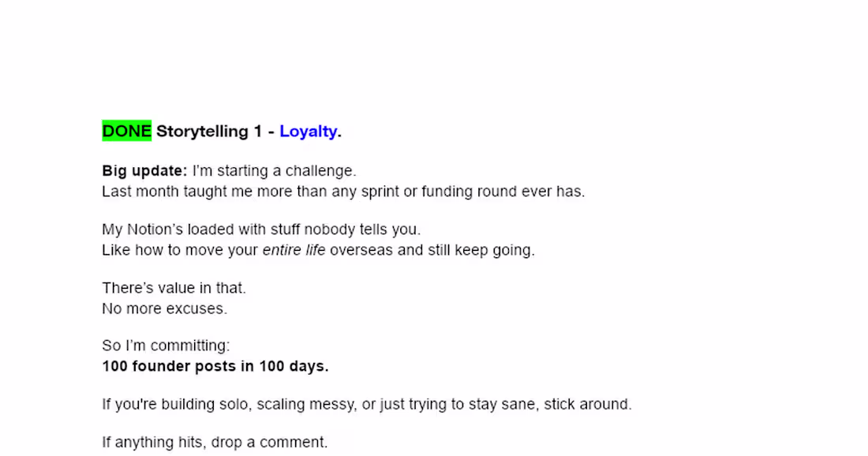The image size is (868, 456).
Task: Click the line 'No more excuses.'
Action: click(x=164, y=309)
